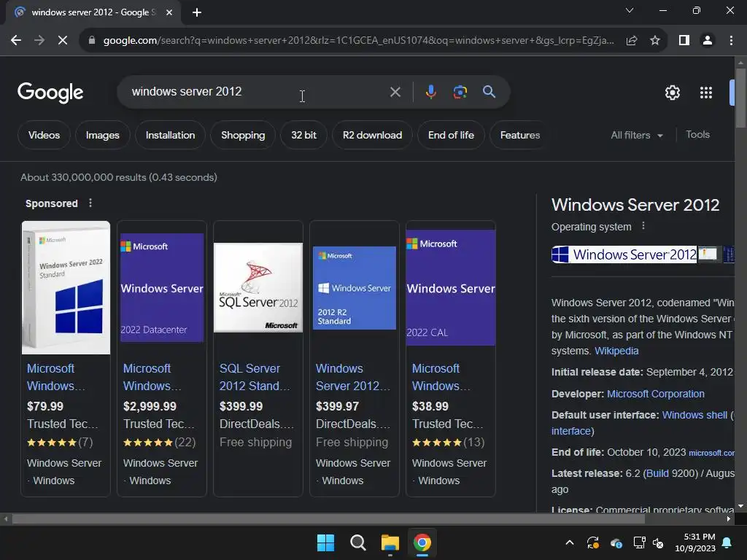Select the Features filter chip
Image resolution: width=747 pixels, height=560 pixels.
[519, 135]
